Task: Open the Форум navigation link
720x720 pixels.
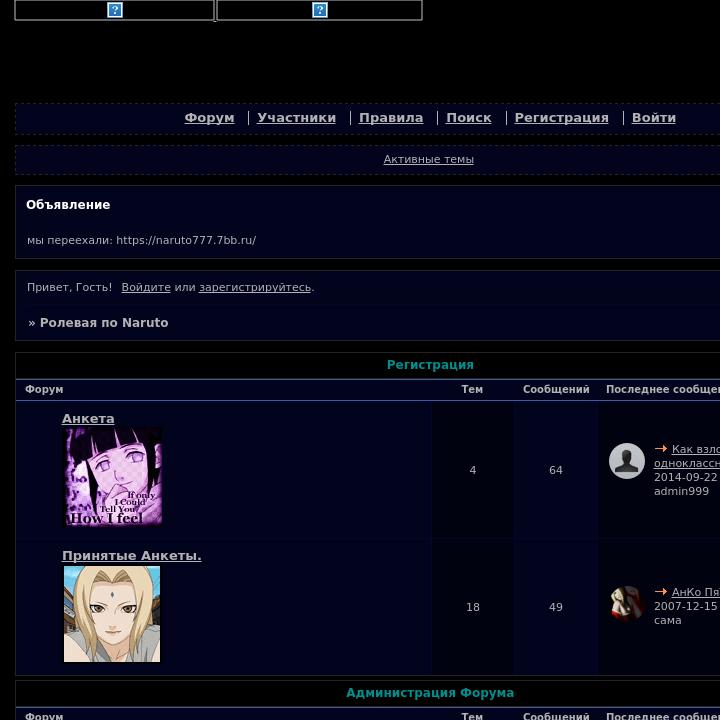Action: [x=209, y=118]
